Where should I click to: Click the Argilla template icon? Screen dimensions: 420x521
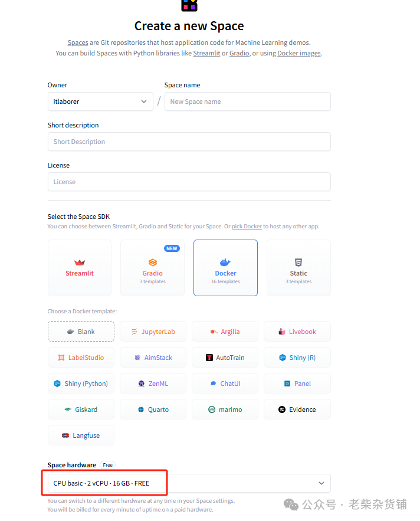(x=214, y=332)
